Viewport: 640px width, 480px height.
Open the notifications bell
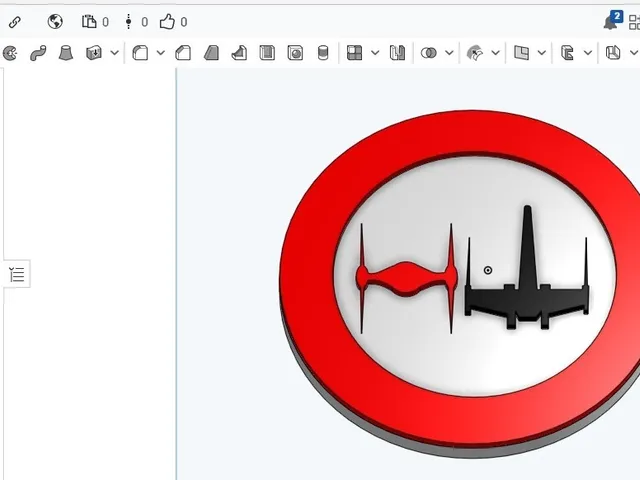pyautogui.click(x=611, y=22)
